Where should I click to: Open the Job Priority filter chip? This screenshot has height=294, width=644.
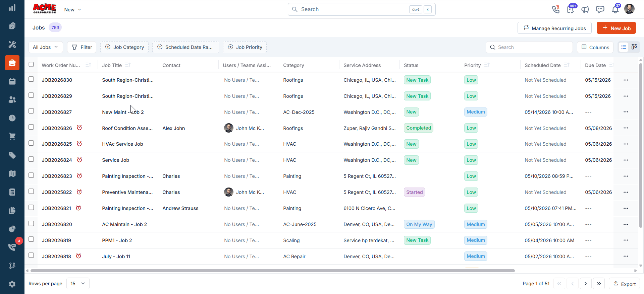[245, 47]
